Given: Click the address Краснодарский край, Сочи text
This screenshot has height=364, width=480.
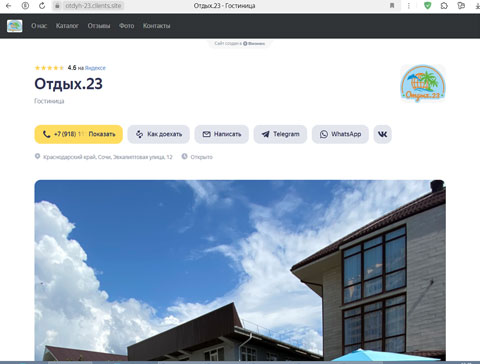Looking at the screenshot, I should pos(108,157).
